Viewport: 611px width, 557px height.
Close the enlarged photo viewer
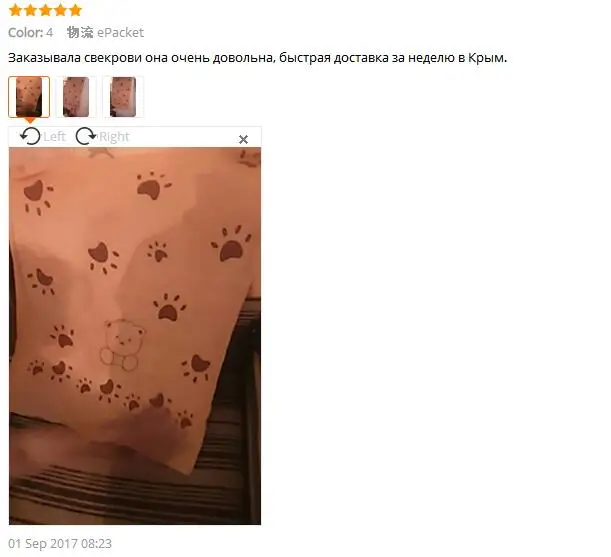[x=243, y=139]
